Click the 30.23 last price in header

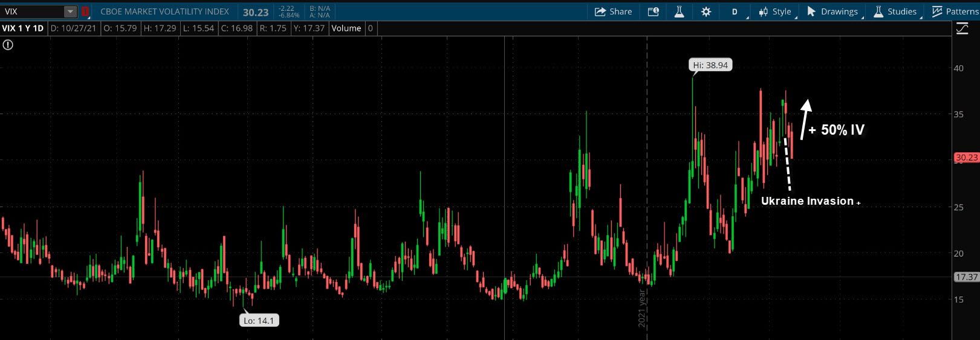(x=256, y=11)
